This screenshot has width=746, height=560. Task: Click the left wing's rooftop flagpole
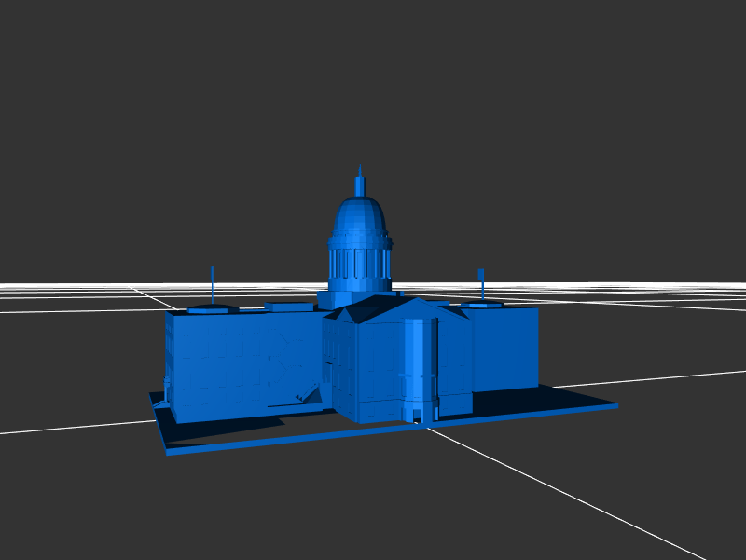(213, 284)
